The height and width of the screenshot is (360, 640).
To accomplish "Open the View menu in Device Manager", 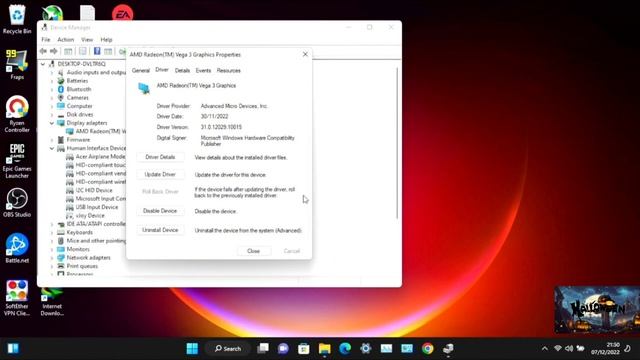I will [87, 40].
